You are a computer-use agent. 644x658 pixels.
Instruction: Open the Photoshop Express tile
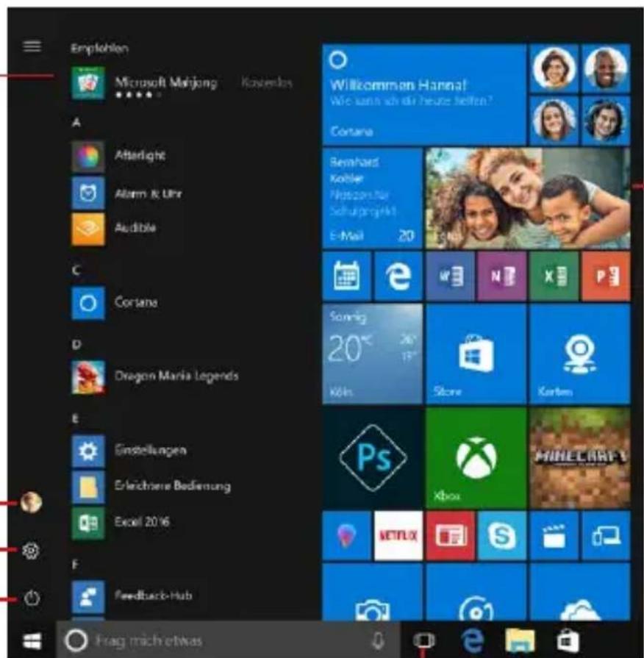pyautogui.click(x=372, y=458)
